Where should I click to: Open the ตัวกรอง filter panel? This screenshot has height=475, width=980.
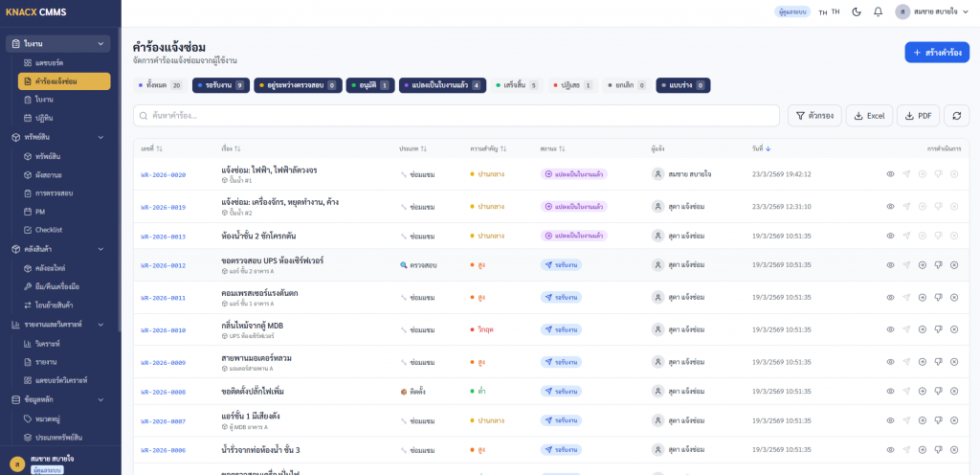(814, 115)
